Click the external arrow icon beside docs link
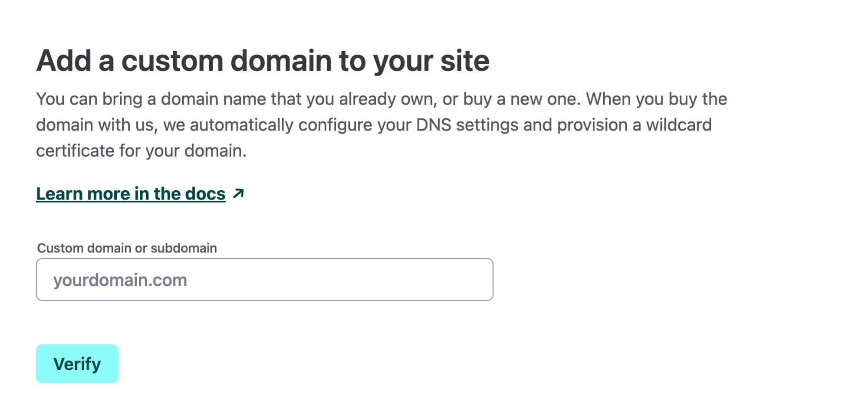Image resolution: width=868 pixels, height=411 pixels. 238,193
